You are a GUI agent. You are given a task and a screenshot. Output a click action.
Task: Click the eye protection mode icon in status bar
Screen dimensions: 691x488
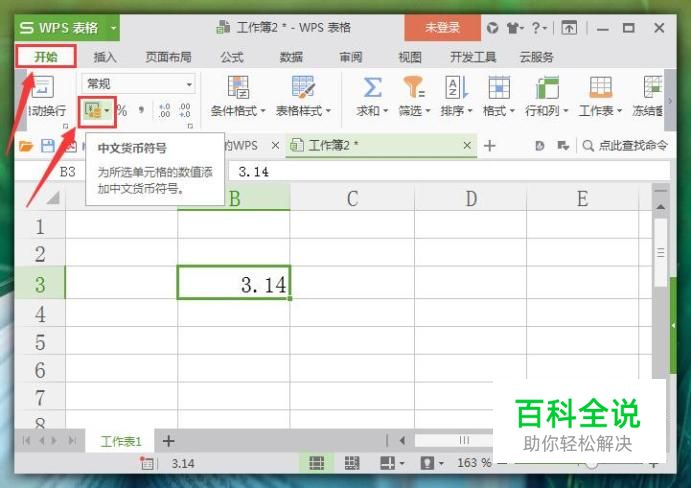click(x=427, y=463)
